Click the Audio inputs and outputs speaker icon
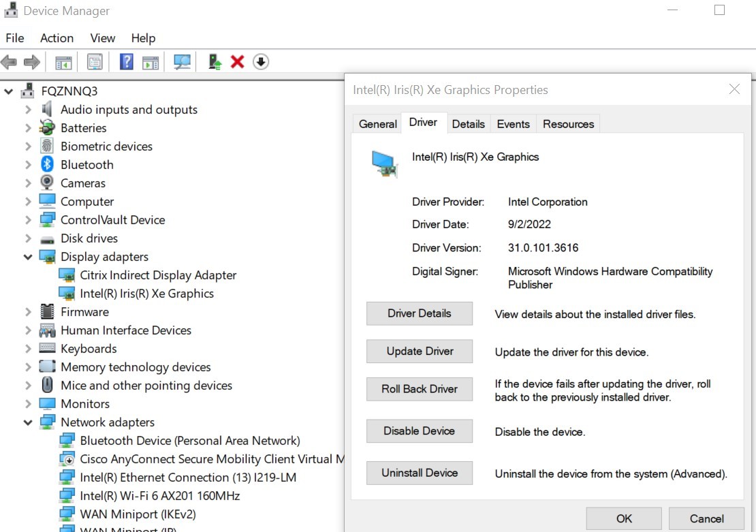 (x=47, y=110)
